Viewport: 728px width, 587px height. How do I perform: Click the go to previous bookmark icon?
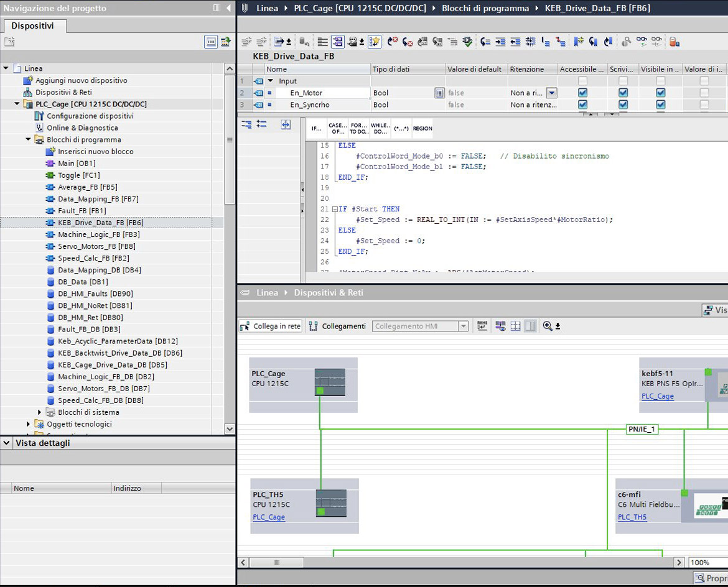coord(608,42)
